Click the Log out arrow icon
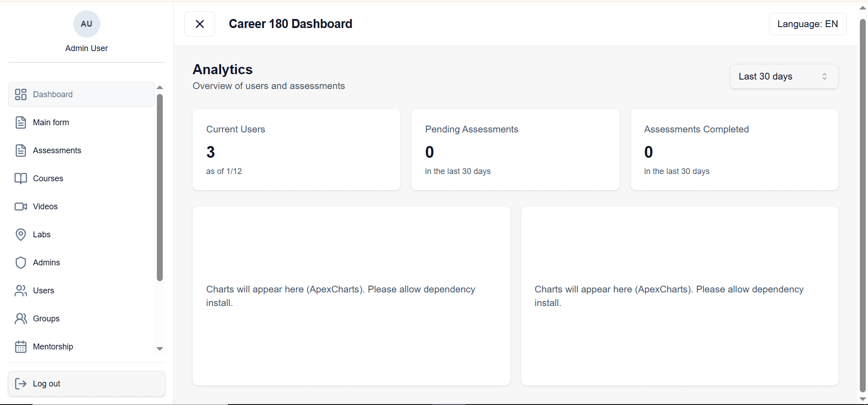This screenshot has height=405, width=868. (21, 384)
